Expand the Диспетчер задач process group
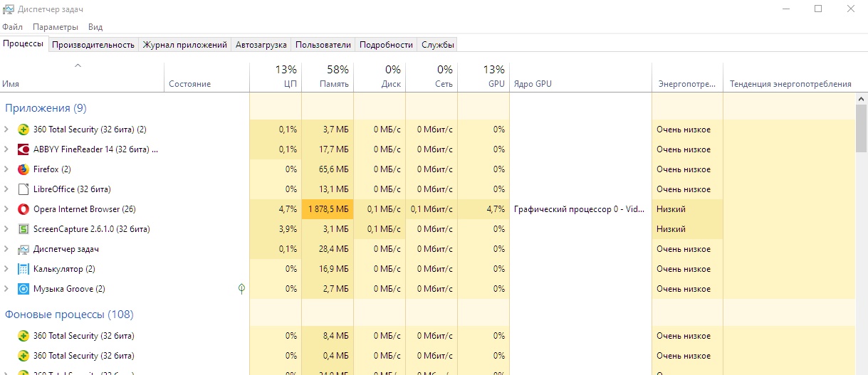This screenshot has width=868, height=375. point(6,249)
